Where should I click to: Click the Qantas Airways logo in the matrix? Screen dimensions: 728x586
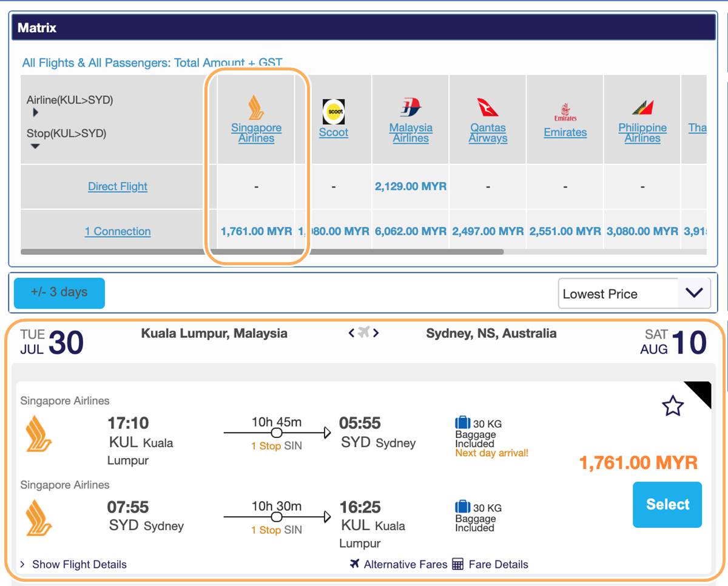[x=488, y=107]
